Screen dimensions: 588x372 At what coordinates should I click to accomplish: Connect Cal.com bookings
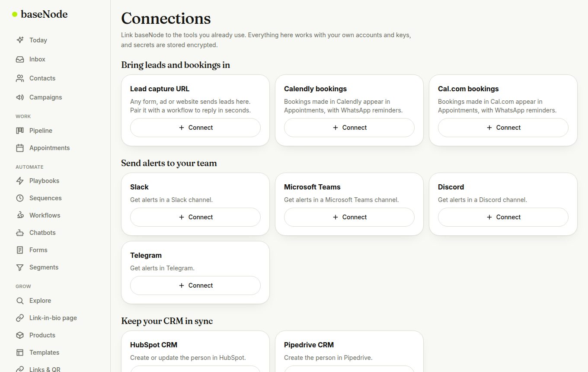503,128
